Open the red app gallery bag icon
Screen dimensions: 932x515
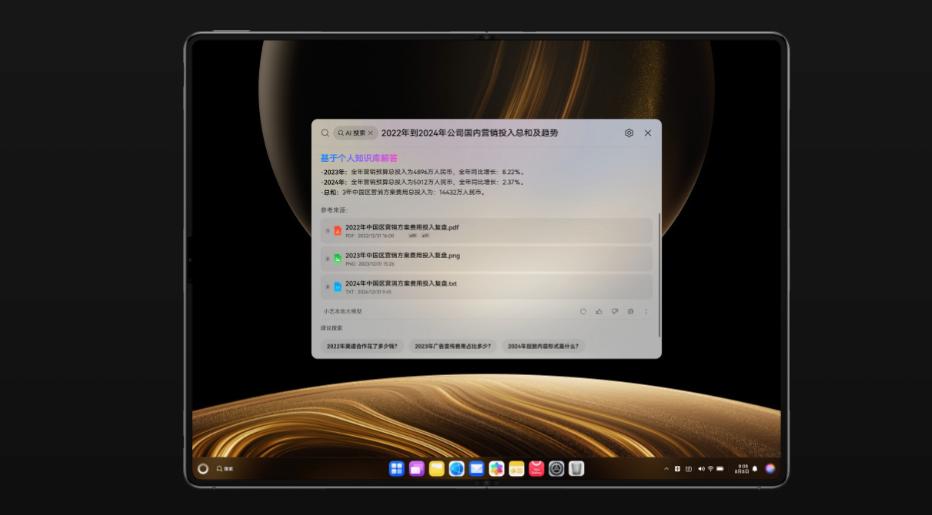(x=537, y=469)
